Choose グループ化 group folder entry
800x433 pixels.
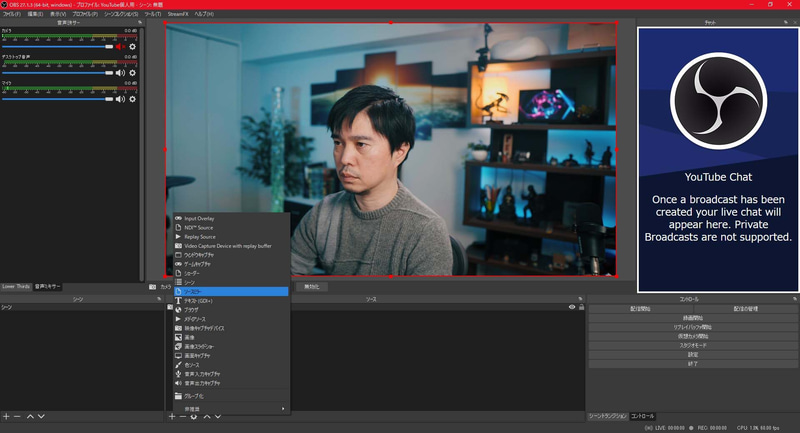pos(231,396)
